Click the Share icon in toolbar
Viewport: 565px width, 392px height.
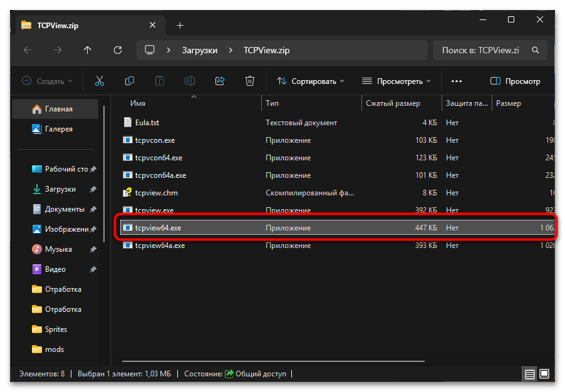[220, 81]
